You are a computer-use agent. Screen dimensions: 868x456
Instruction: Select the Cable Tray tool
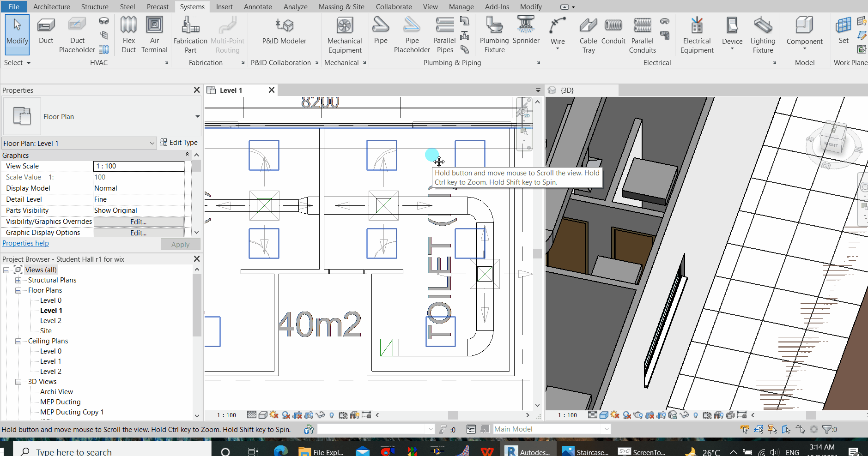[588, 35]
